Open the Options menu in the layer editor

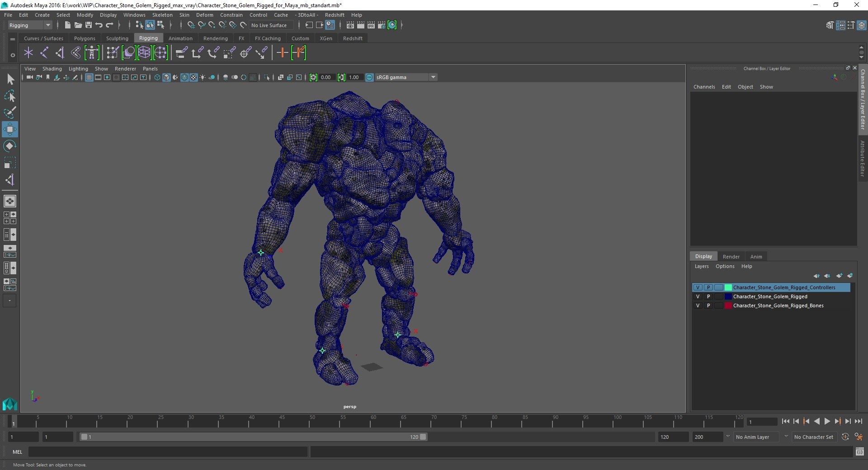(x=725, y=266)
